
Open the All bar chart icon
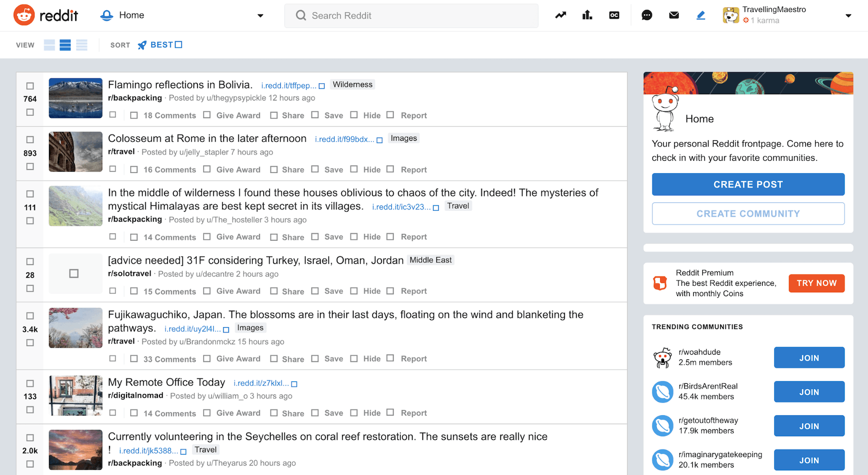[x=587, y=15]
